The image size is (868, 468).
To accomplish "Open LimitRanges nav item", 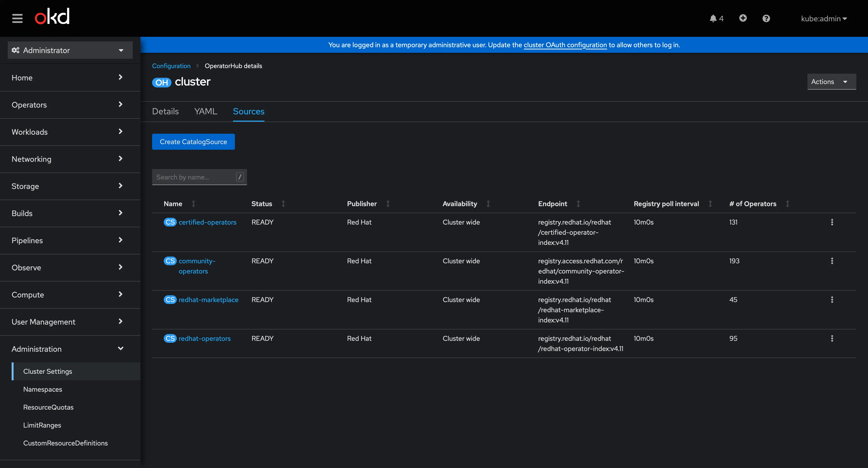I will coord(76,425).
